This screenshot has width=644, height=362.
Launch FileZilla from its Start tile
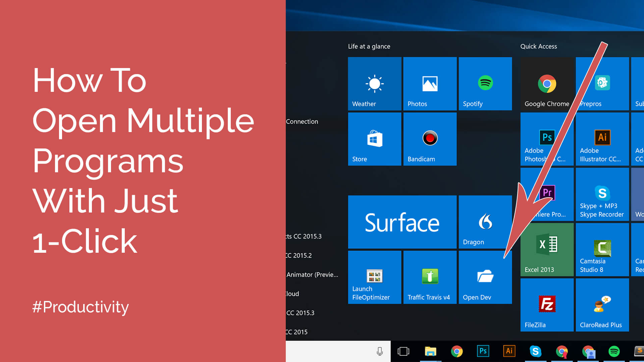coord(546,304)
